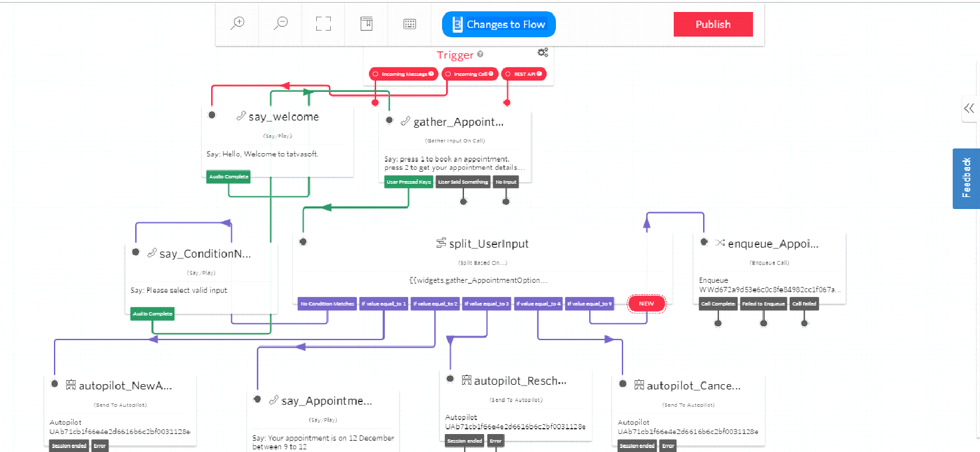Open the Trigger widget settings gear
Screen dimensions: 980x452
543,52
